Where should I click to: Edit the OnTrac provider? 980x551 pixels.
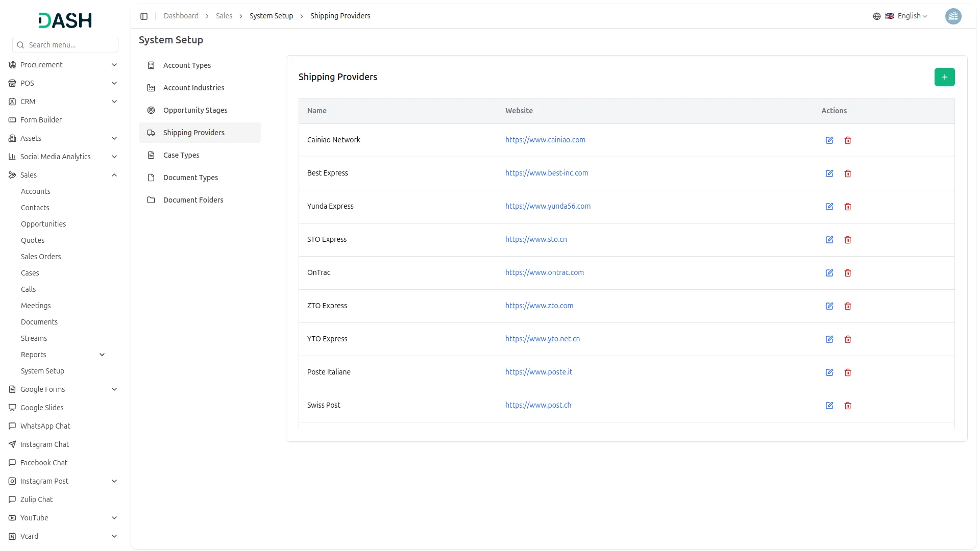[x=829, y=273]
